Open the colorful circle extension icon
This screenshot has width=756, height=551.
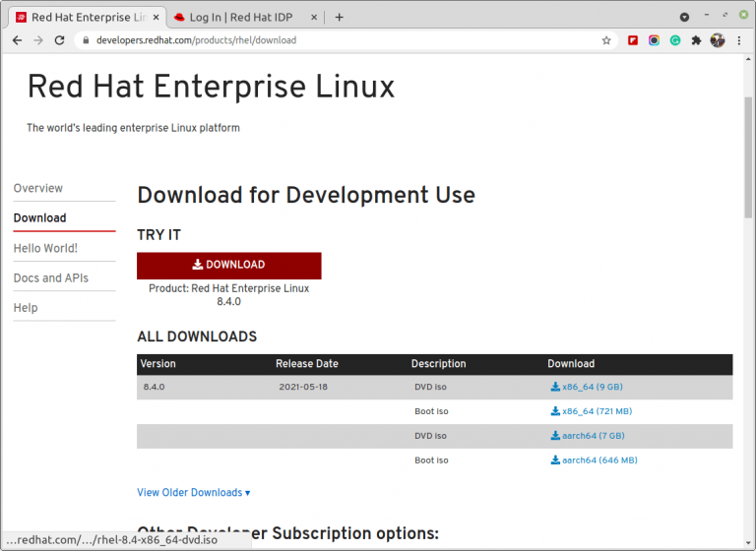pyautogui.click(x=654, y=40)
